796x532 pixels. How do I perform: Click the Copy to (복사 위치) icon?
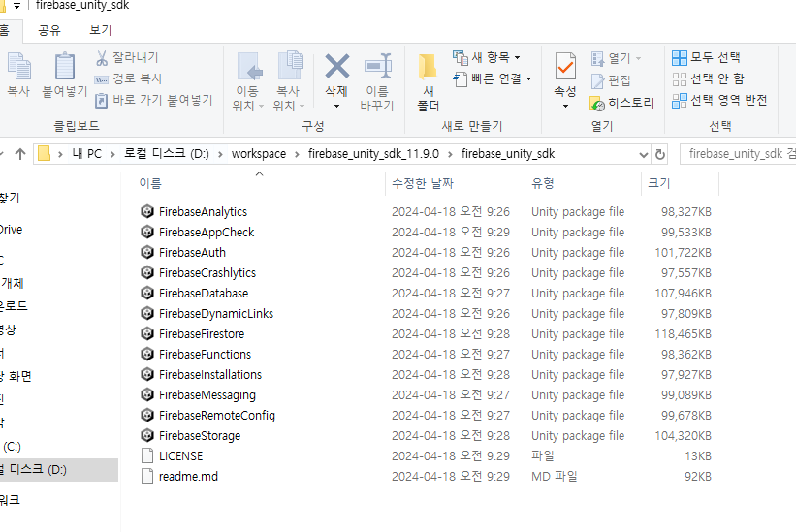tap(290, 66)
